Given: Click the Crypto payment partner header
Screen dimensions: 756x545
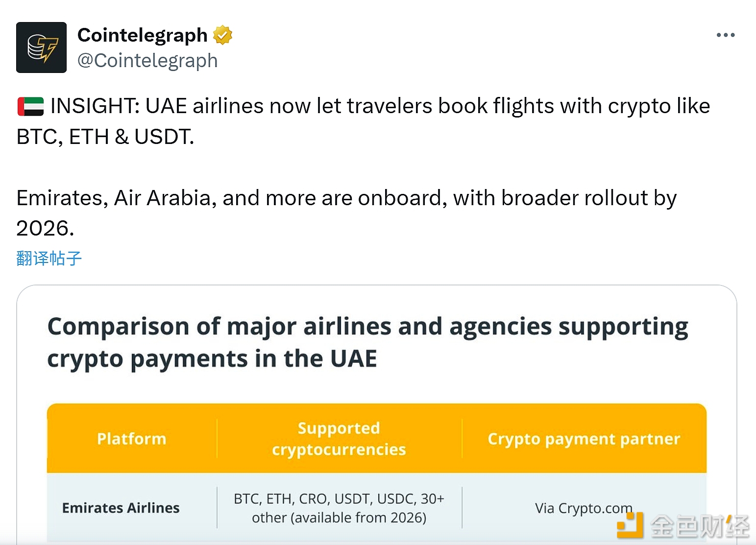Looking at the screenshot, I should [584, 439].
